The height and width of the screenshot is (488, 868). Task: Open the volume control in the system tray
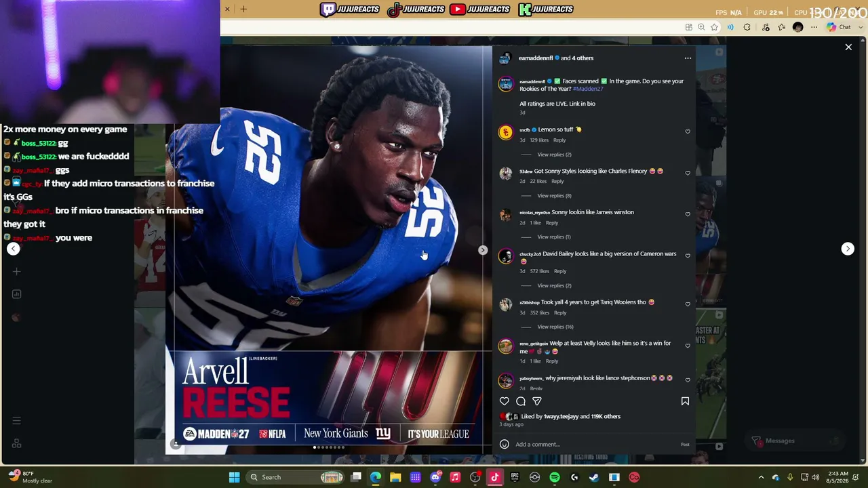[815, 477]
